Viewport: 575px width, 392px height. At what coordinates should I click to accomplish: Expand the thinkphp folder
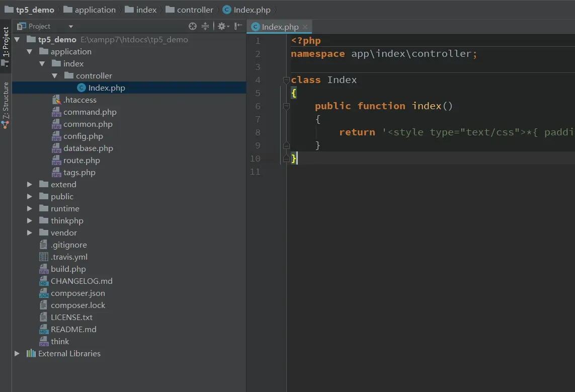click(30, 221)
